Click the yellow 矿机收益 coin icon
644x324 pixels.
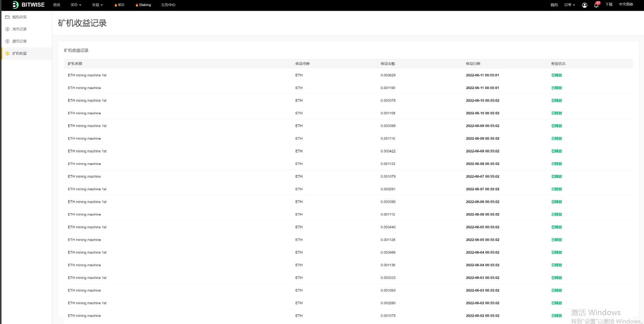[x=7, y=54]
